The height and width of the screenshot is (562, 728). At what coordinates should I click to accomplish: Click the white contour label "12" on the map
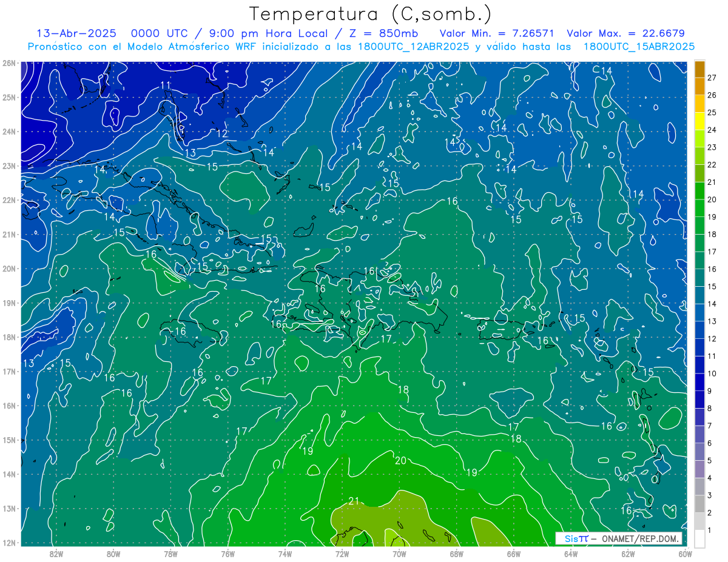[x=222, y=133]
